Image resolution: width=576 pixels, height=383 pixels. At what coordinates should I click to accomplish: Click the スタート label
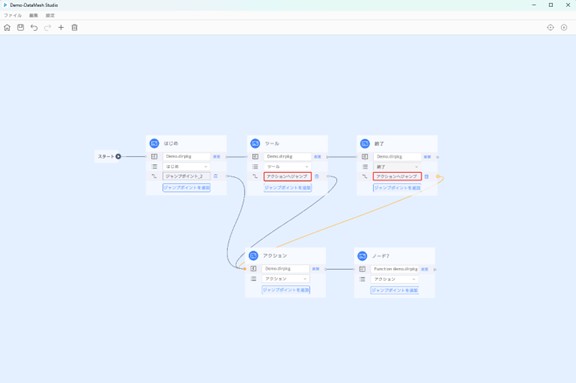[x=106, y=156]
